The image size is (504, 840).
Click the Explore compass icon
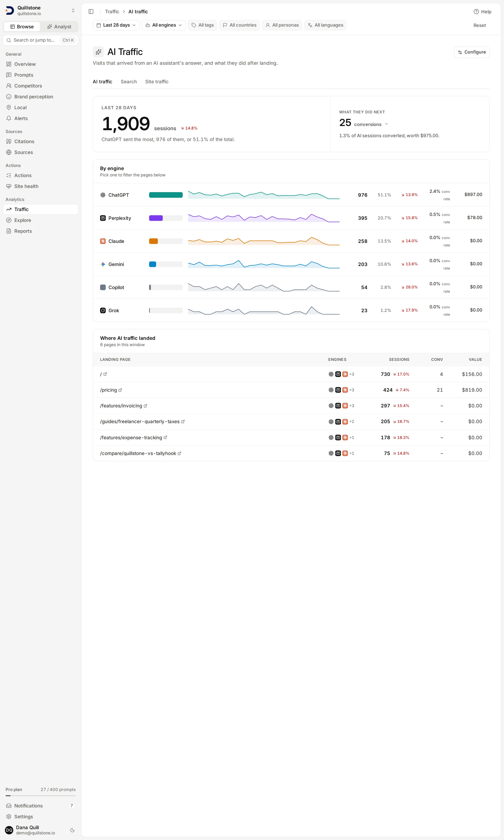click(x=9, y=220)
